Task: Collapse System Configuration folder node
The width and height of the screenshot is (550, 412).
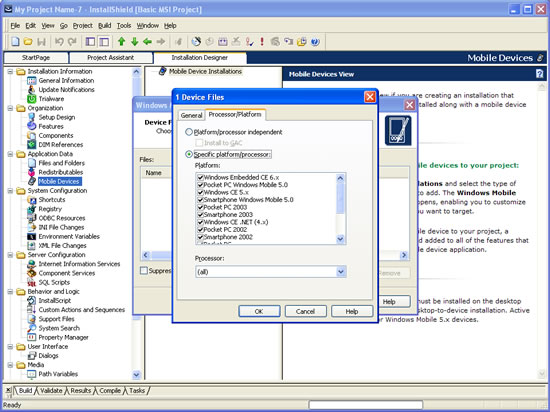Action: point(10,190)
